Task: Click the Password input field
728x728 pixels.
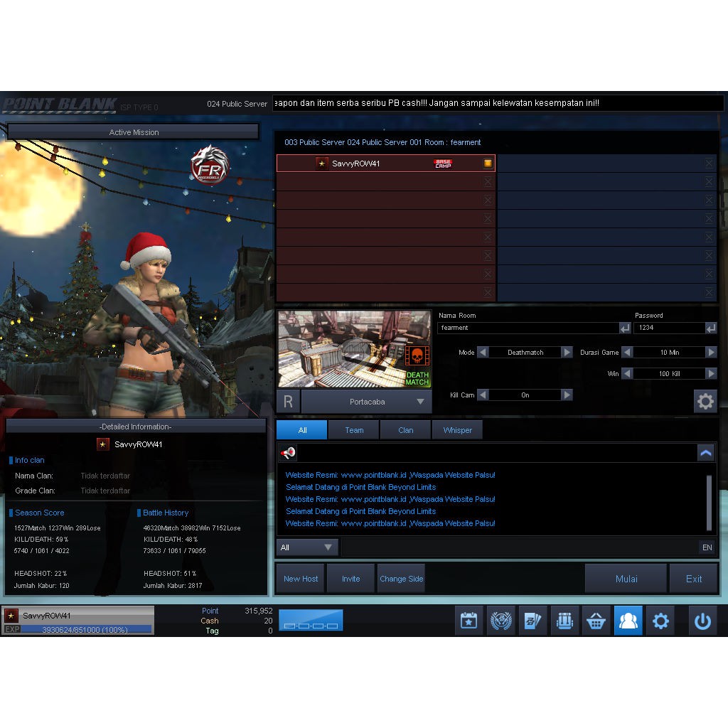Action: pyautogui.click(x=670, y=328)
